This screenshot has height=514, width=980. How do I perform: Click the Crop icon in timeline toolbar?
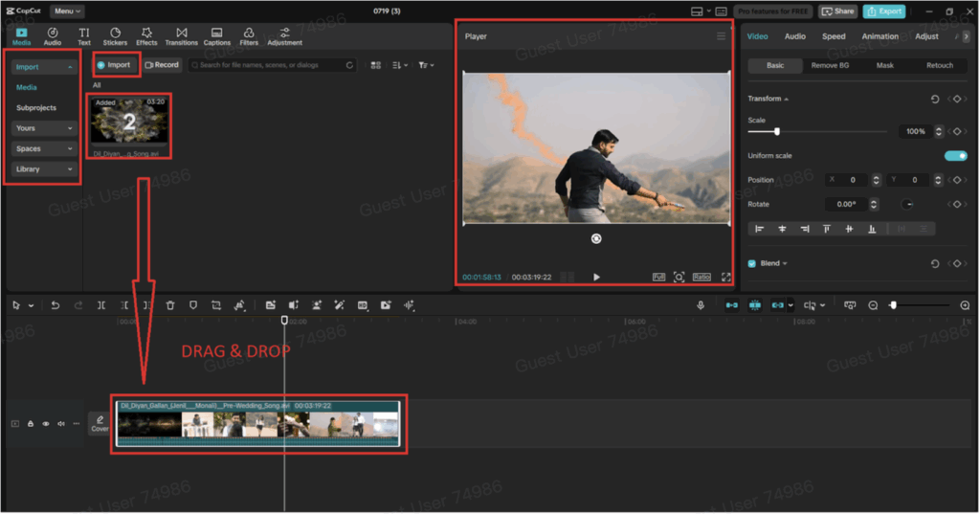click(x=216, y=305)
